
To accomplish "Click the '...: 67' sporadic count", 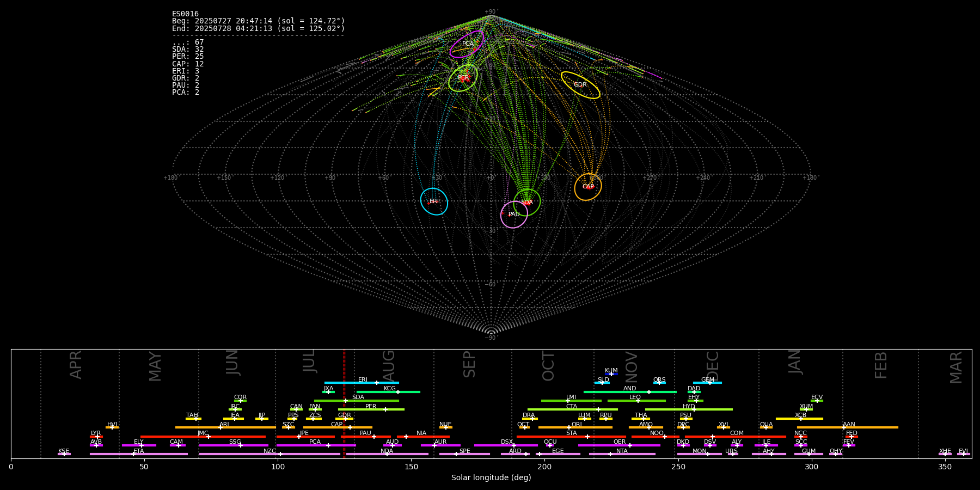I will point(188,42).
